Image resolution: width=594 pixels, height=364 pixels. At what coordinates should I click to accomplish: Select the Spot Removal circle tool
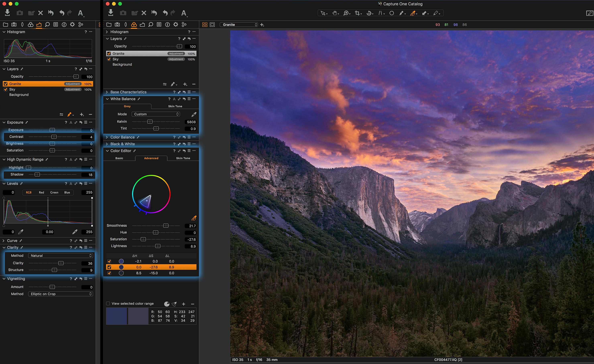pos(391,13)
